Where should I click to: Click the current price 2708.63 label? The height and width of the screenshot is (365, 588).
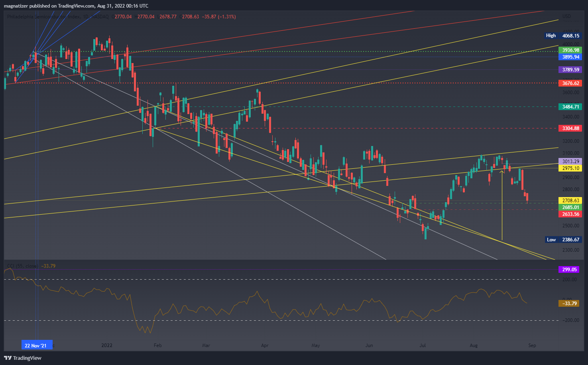[570, 201]
